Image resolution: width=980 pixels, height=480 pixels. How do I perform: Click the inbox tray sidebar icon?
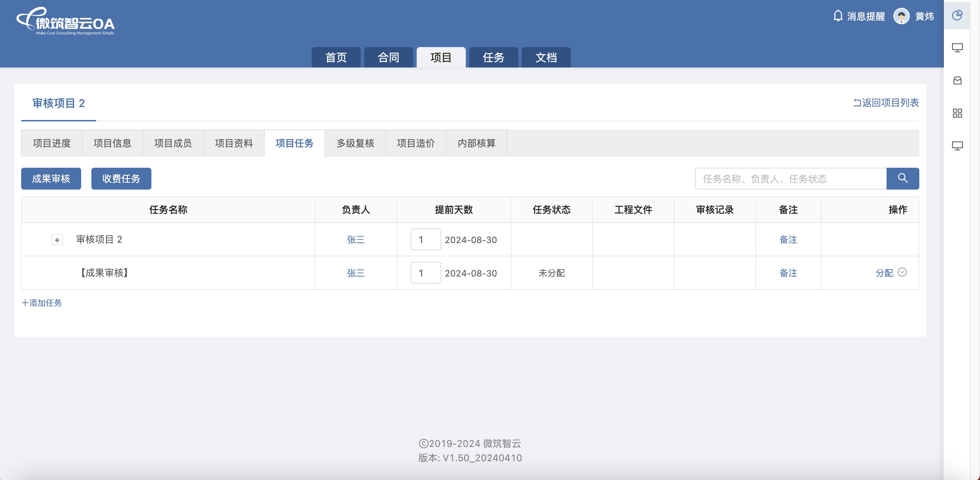click(957, 81)
